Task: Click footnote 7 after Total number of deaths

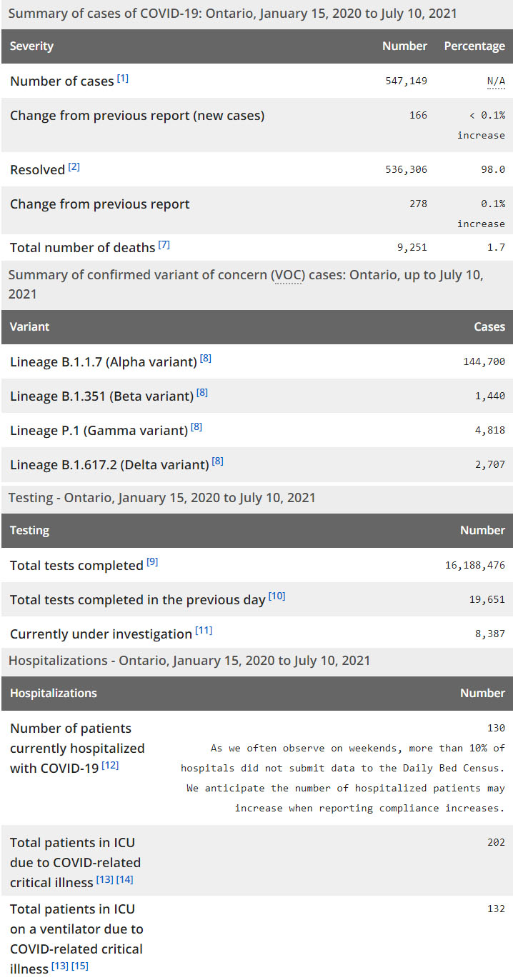Action: [x=164, y=245]
